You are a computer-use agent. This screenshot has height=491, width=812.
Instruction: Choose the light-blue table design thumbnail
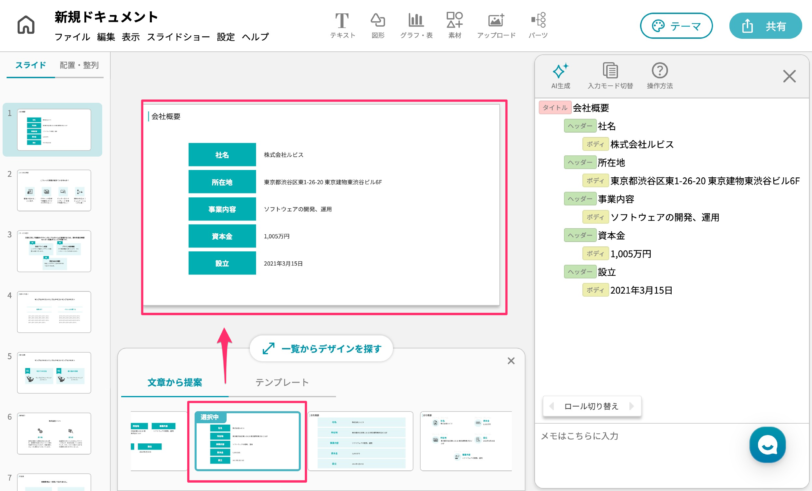coord(361,441)
